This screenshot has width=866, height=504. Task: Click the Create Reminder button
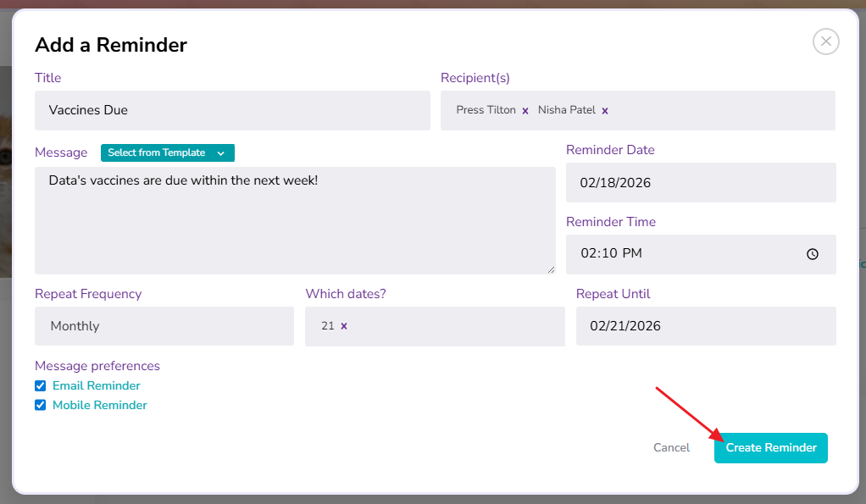click(770, 447)
